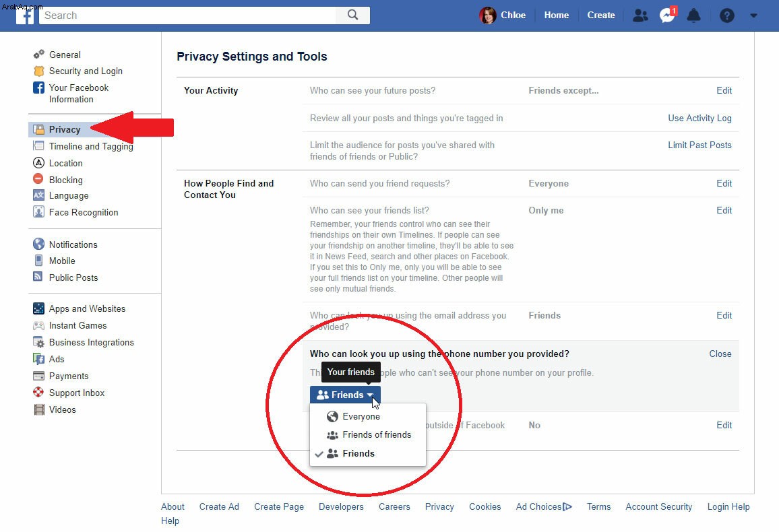Image resolution: width=779 pixels, height=532 pixels.
Task: Click 'Friends except...' audience value
Action: click(x=563, y=90)
